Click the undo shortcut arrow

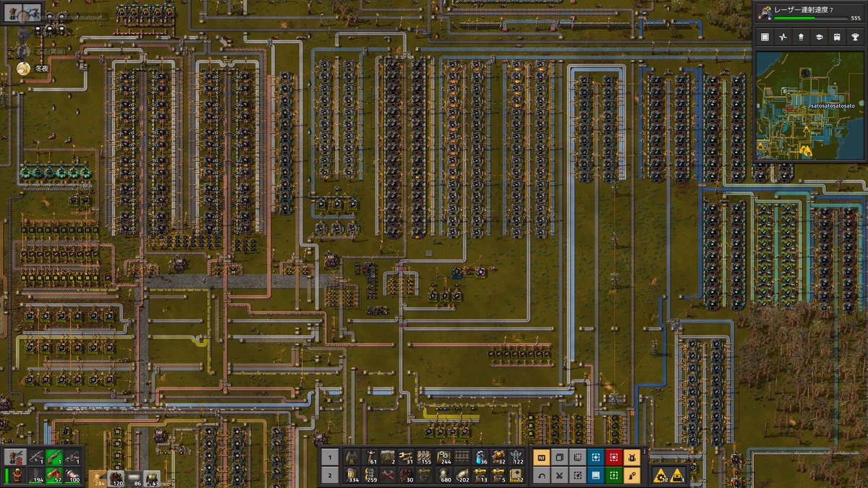542,475
